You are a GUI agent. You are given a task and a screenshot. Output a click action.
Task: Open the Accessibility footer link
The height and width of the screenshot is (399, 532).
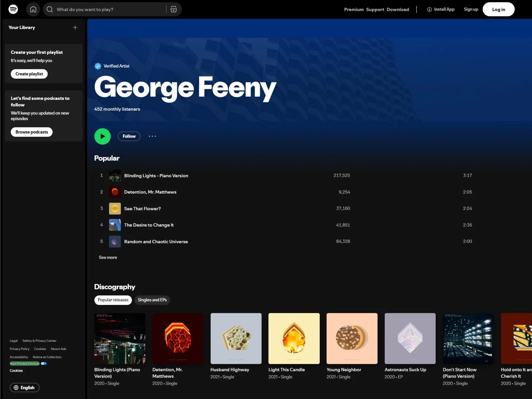[19, 357]
